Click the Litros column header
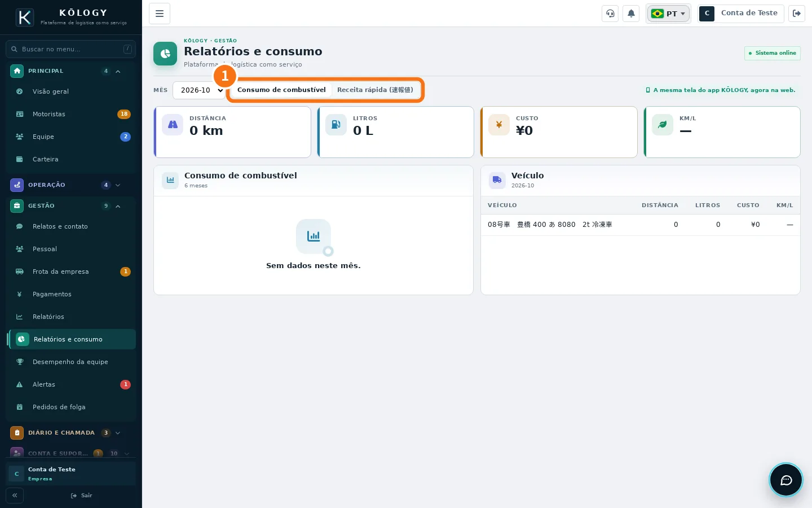 coord(708,205)
